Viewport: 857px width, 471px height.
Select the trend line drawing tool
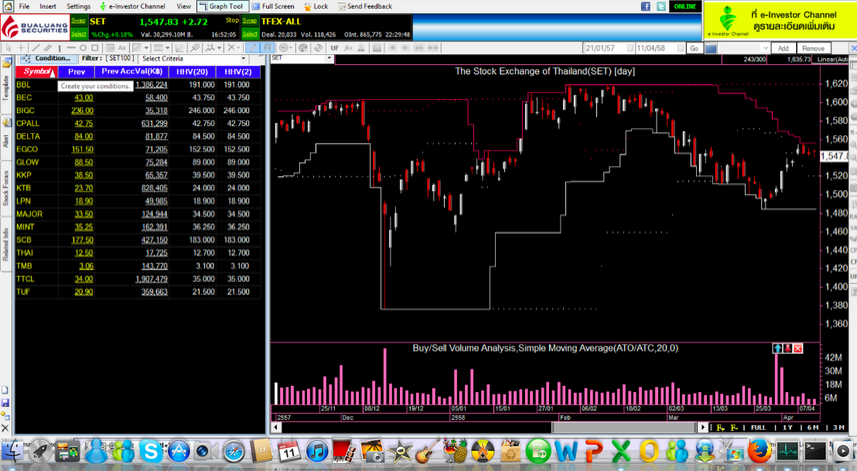pos(35,48)
